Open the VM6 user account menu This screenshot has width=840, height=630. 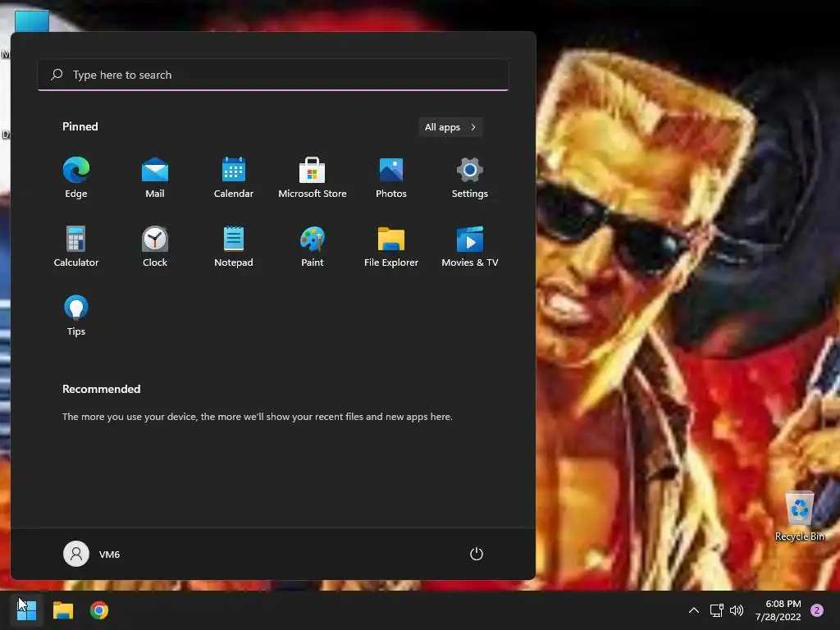(92, 554)
